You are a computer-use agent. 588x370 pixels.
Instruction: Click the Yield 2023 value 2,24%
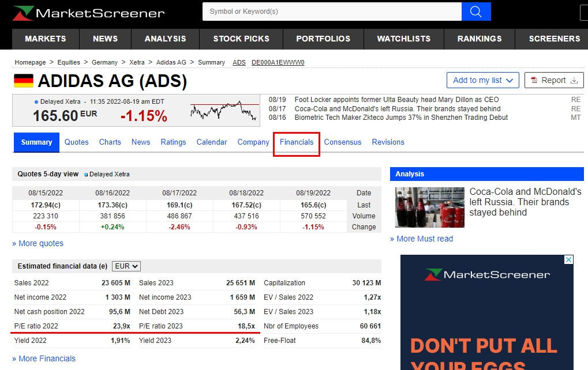[x=245, y=341]
